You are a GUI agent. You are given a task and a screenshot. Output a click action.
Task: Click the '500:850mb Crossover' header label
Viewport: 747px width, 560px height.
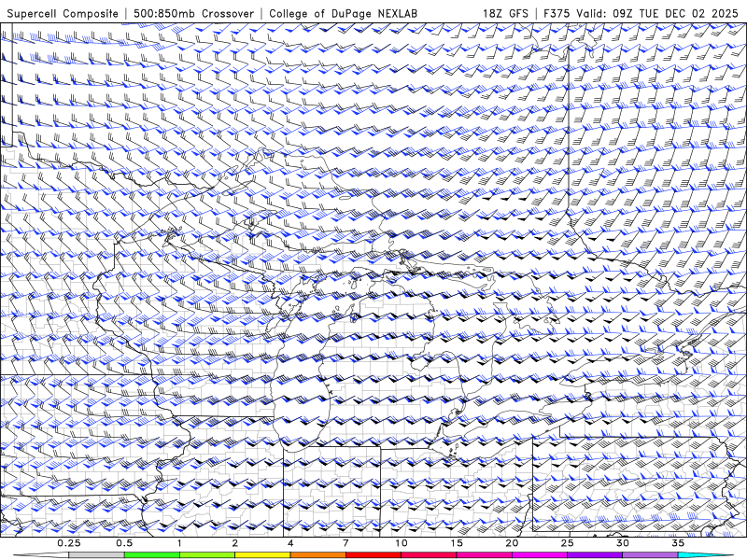click(x=193, y=13)
